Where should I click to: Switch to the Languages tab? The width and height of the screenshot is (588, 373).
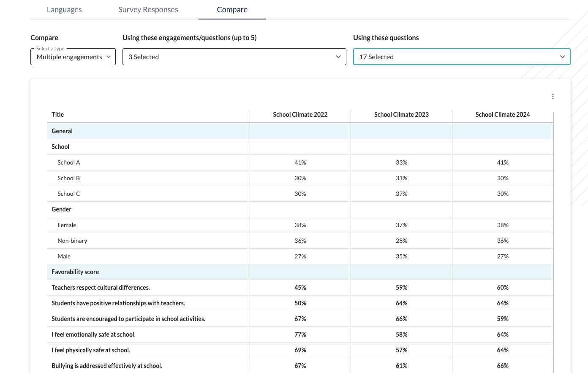tap(64, 9)
